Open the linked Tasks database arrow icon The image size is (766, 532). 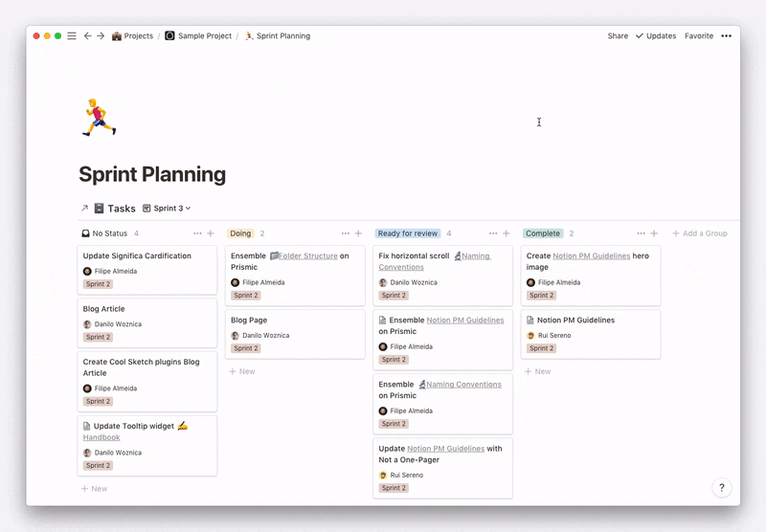[x=84, y=209]
